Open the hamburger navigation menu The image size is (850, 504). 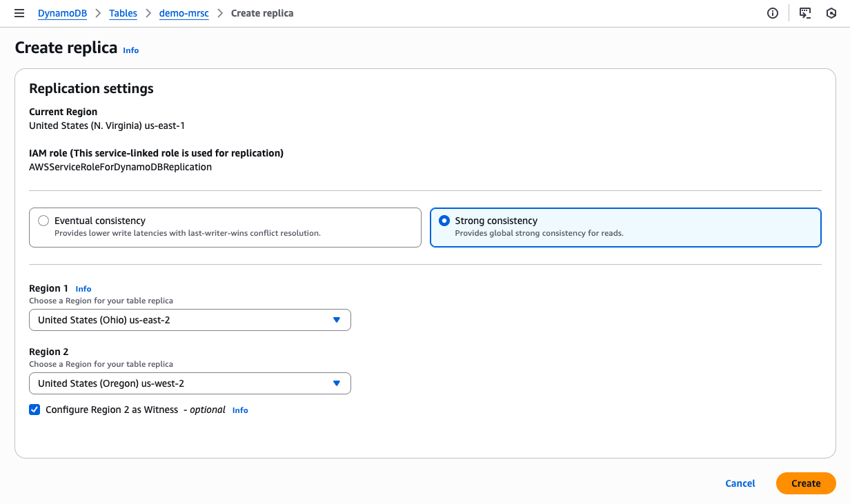click(x=19, y=13)
